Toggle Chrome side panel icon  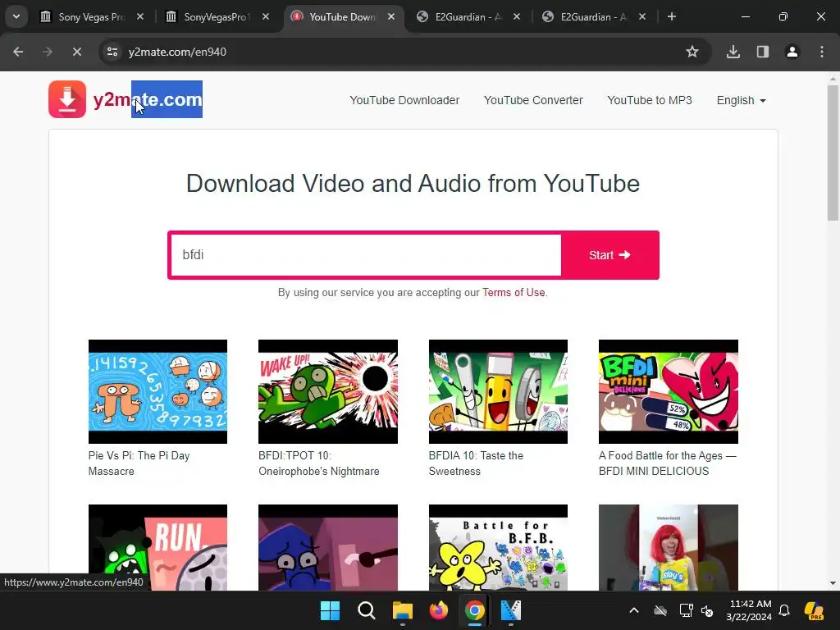763,52
